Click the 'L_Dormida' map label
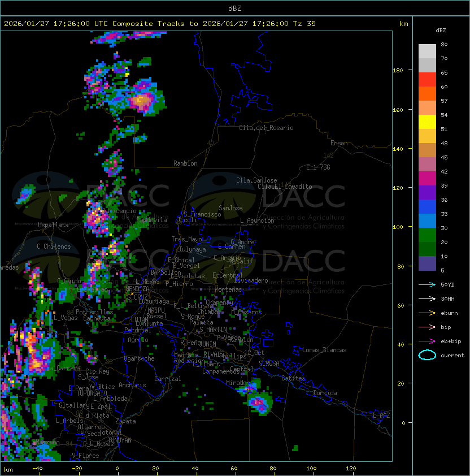Screen dimensions: 470x476 pos(321,393)
